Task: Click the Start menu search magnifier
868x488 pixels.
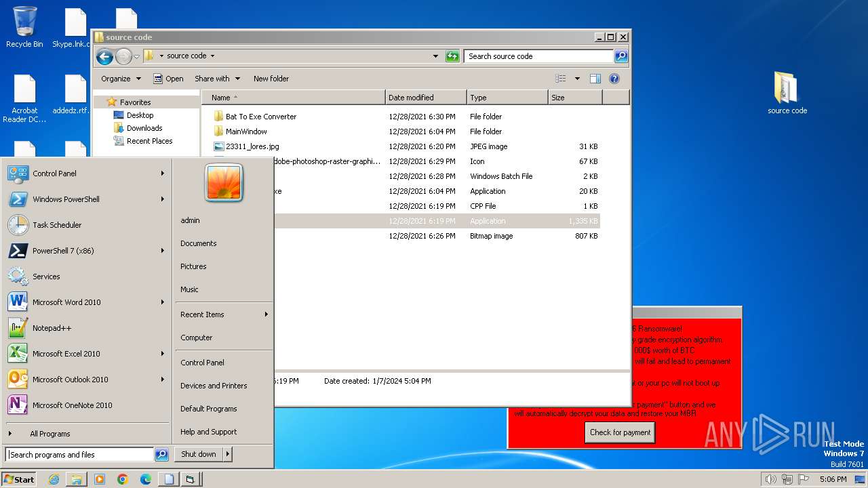Action: [161, 455]
